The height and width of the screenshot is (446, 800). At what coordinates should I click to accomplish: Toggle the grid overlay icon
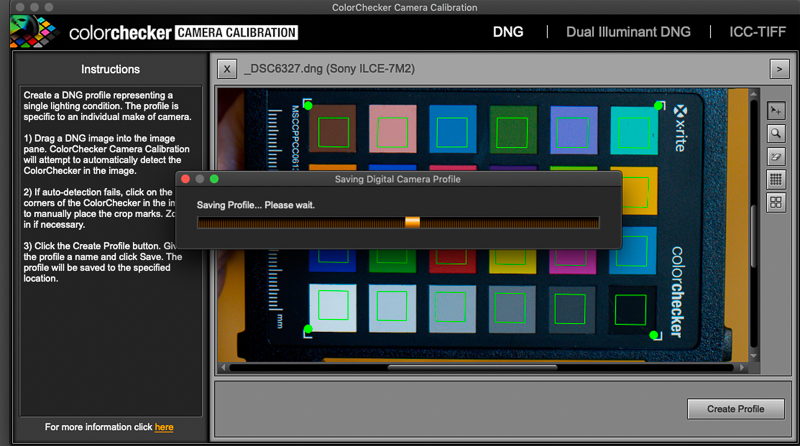(x=776, y=180)
